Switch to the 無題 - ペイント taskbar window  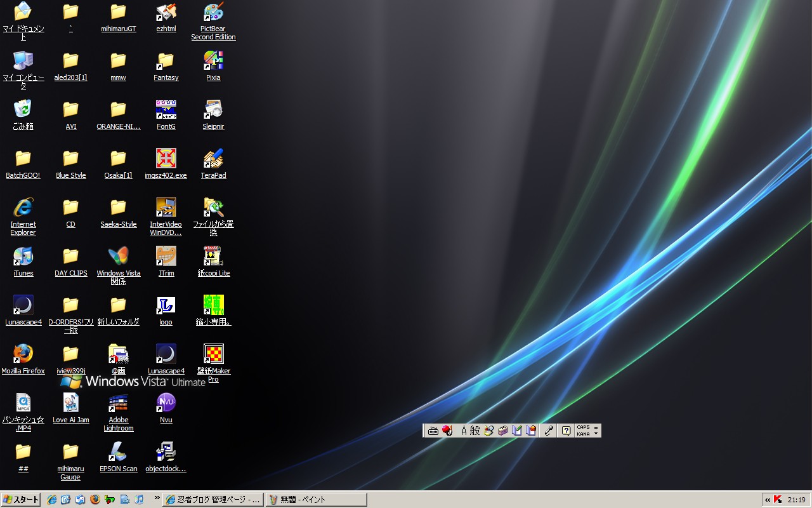(x=316, y=500)
